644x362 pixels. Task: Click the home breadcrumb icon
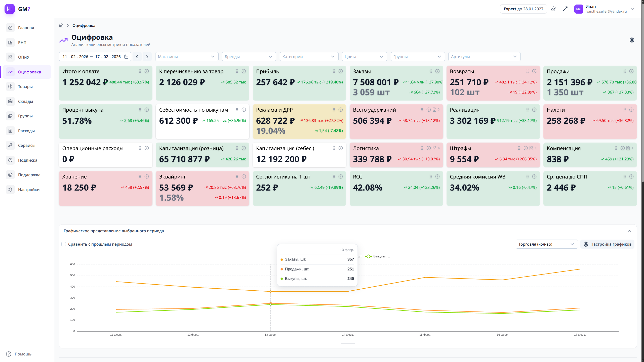61,25
